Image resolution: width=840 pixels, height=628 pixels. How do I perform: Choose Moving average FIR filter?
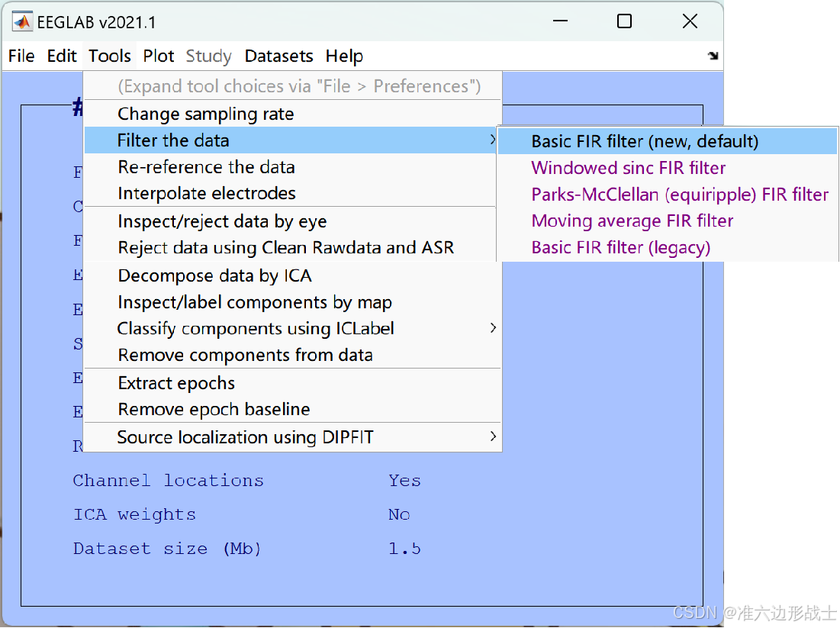coord(667,221)
